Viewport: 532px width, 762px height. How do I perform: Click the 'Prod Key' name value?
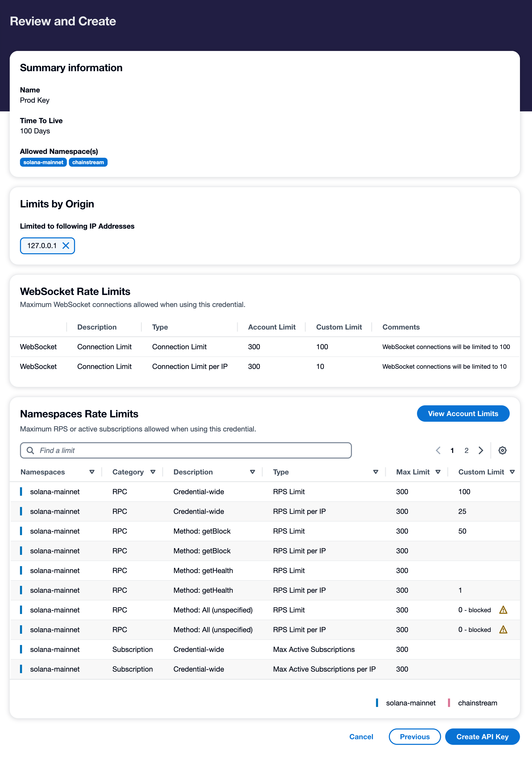(x=35, y=100)
